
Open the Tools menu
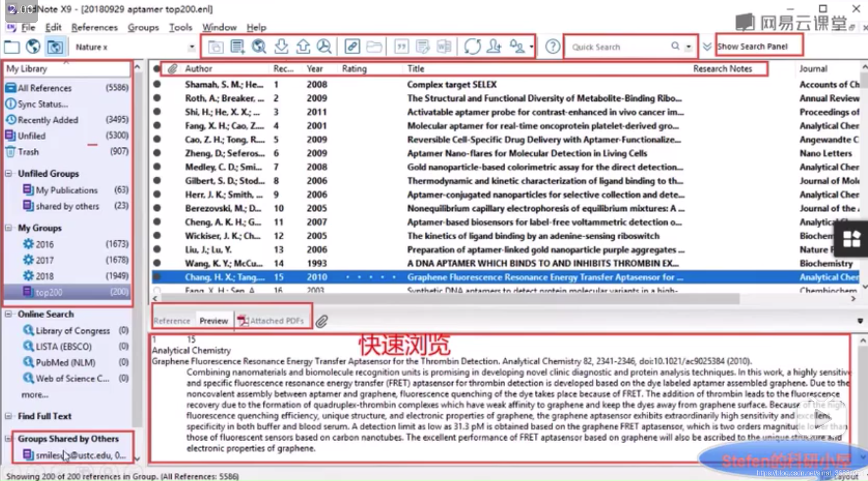(180, 27)
